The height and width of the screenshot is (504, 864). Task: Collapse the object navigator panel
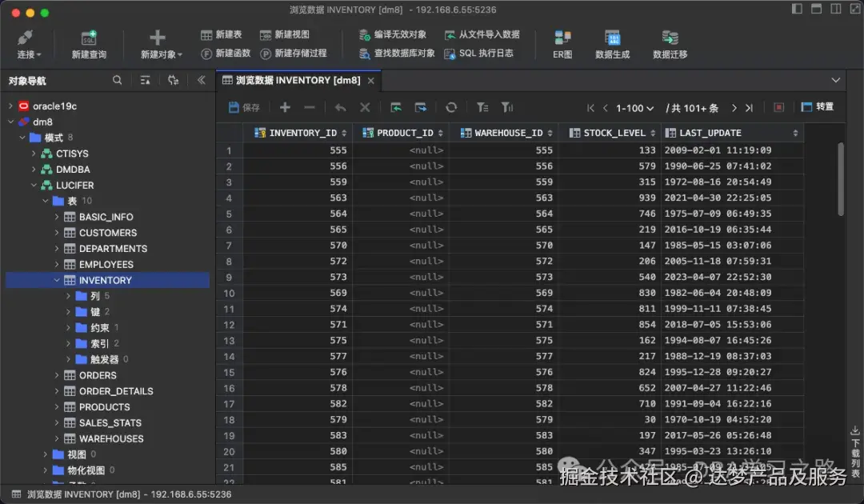[202, 80]
